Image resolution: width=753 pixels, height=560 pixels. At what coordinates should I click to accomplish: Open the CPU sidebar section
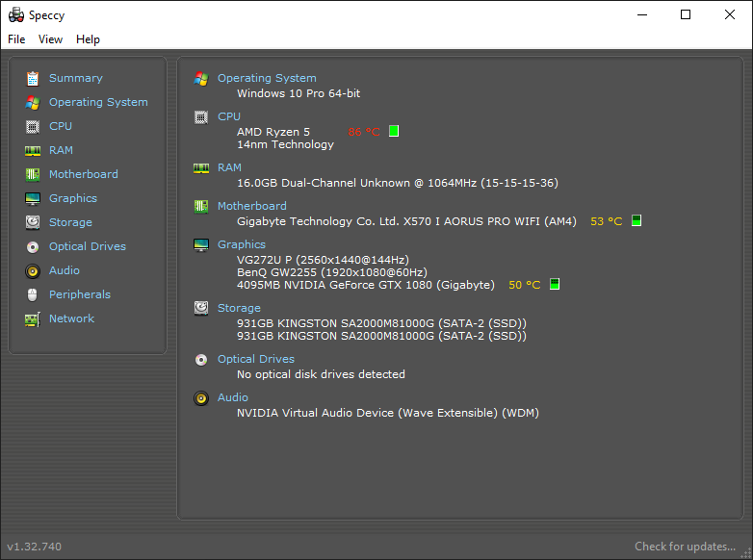(x=61, y=126)
